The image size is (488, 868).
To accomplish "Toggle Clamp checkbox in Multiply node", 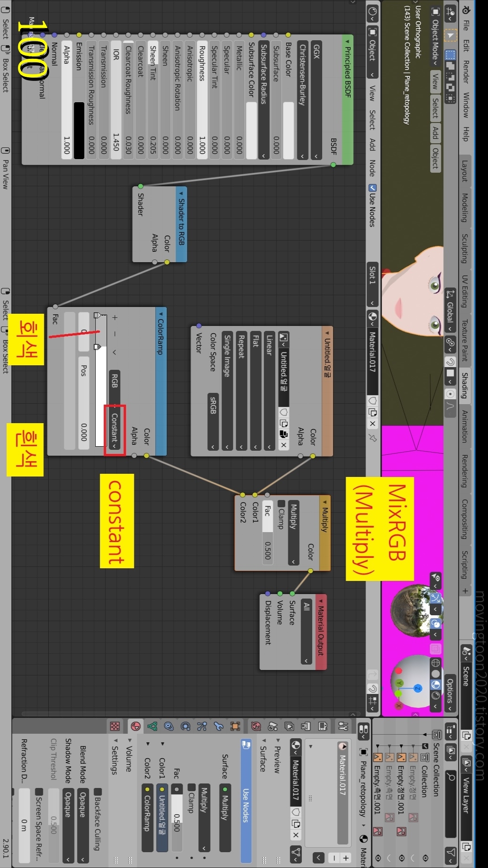I will point(281,504).
